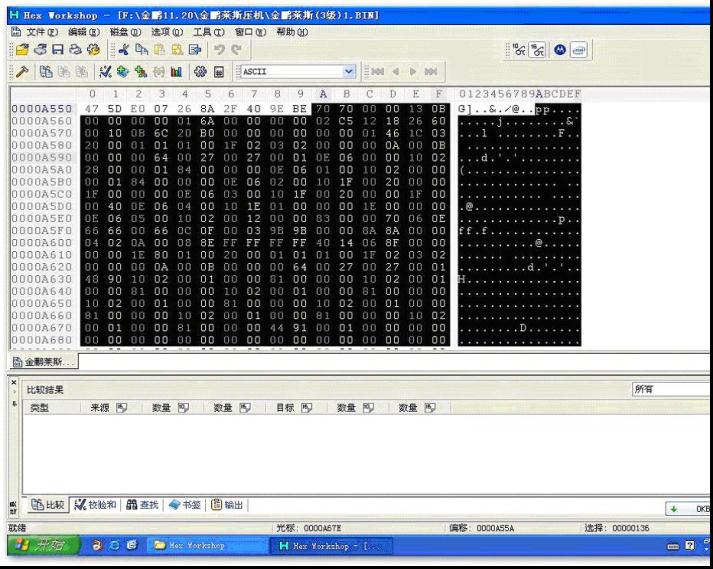Click the Hex Workshop folder taskbar button
The image size is (713, 569).
click(207, 545)
